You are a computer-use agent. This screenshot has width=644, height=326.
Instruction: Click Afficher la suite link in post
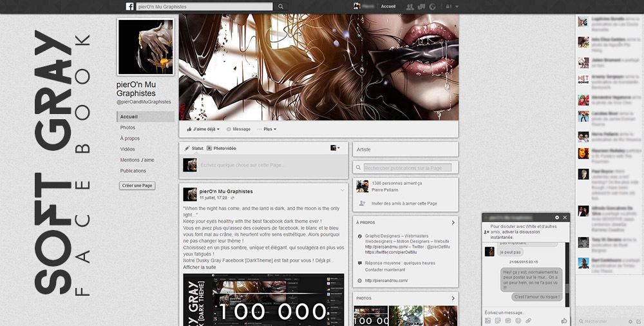click(x=198, y=267)
